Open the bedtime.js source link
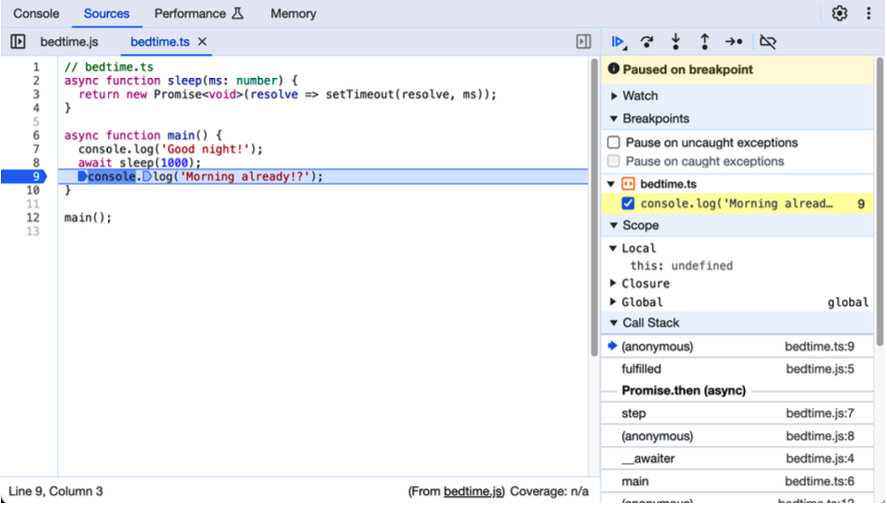 tap(472, 491)
